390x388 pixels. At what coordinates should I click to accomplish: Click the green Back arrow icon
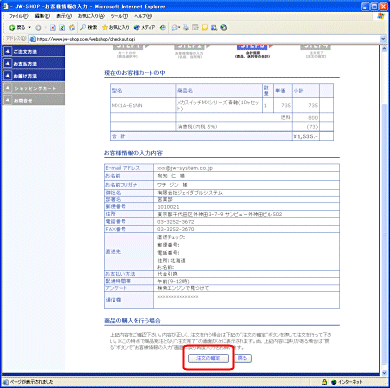click(x=12, y=28)
